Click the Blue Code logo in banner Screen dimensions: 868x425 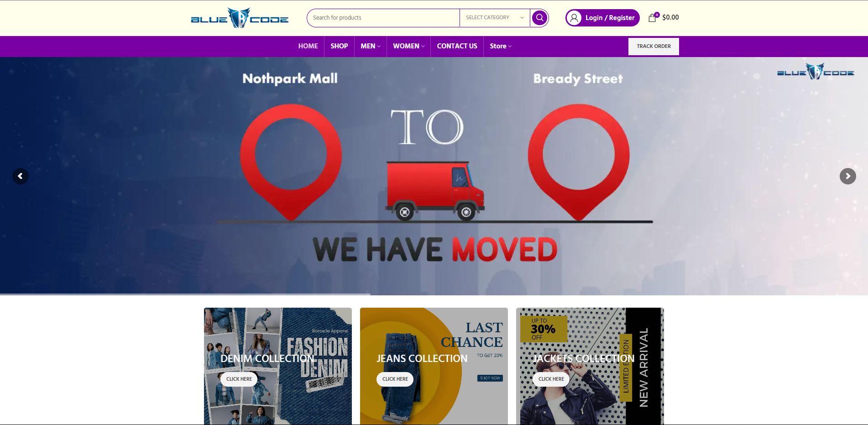coord(816,72)
